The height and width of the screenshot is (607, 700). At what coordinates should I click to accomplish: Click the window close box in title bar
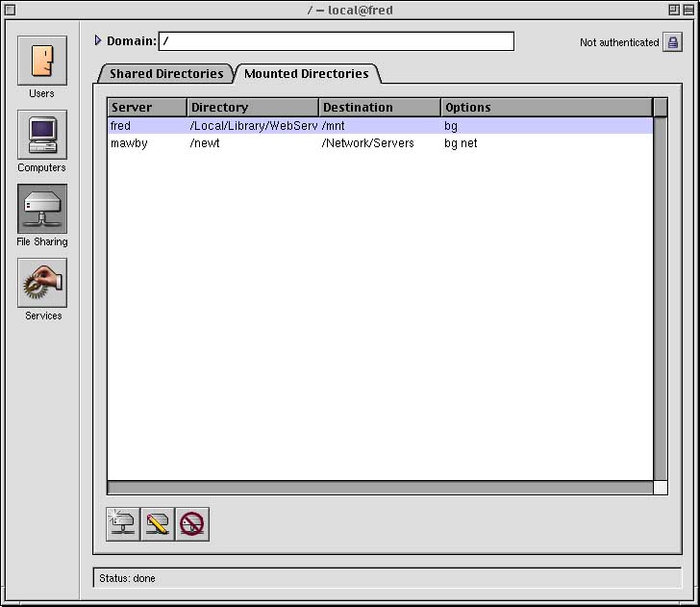point(10,10)
